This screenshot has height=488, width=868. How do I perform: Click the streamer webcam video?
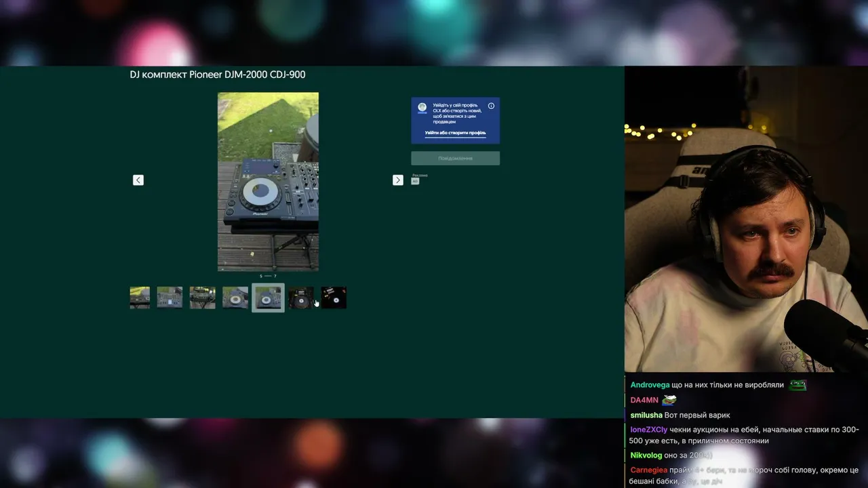tap(746, 219)
